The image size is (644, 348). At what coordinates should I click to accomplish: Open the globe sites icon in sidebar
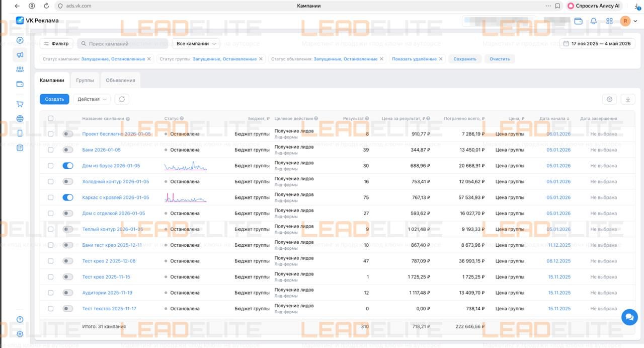point(20,119)
